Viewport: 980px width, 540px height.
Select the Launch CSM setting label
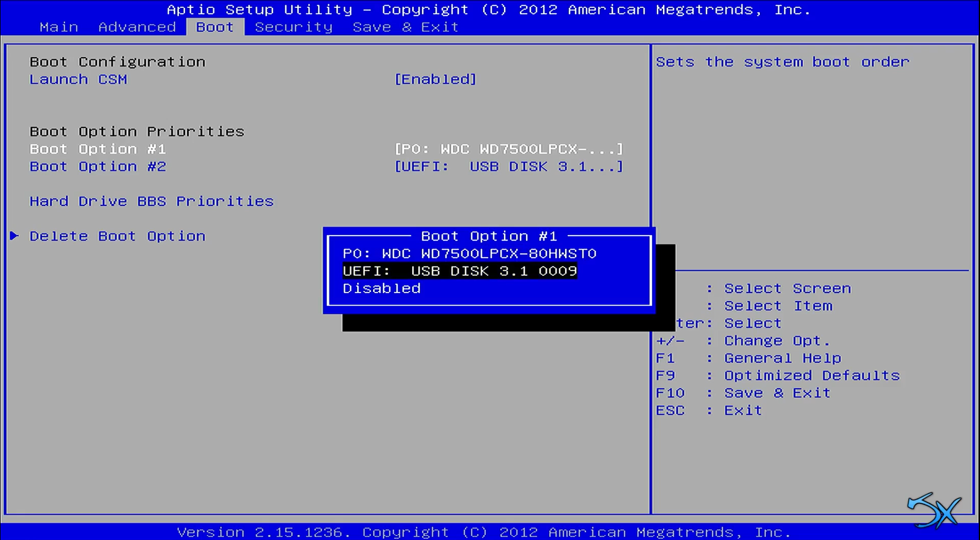[78, 79]
